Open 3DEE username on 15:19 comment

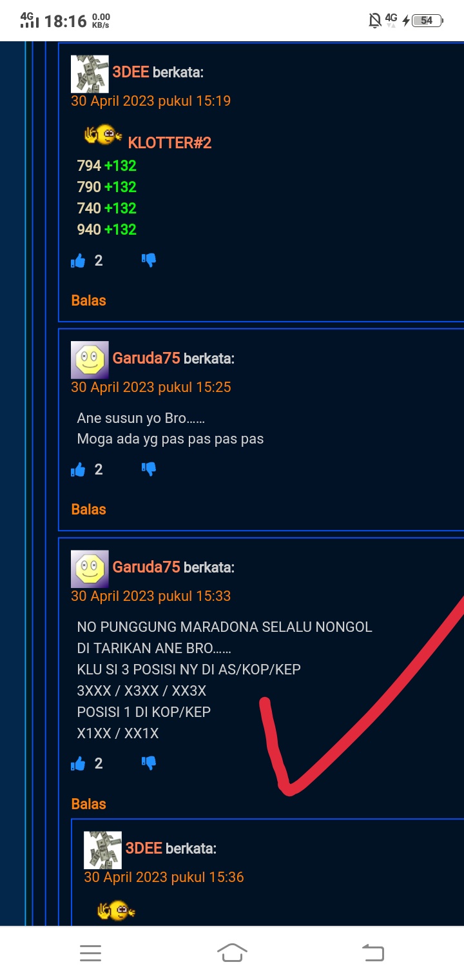pos(131,72)
